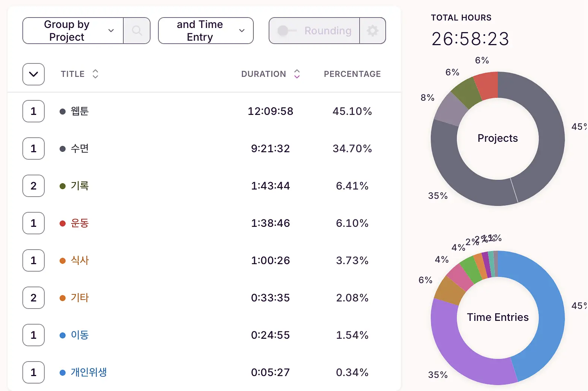Toggle the Rounding switch
588x391 pixels.
tap(287, 31)
